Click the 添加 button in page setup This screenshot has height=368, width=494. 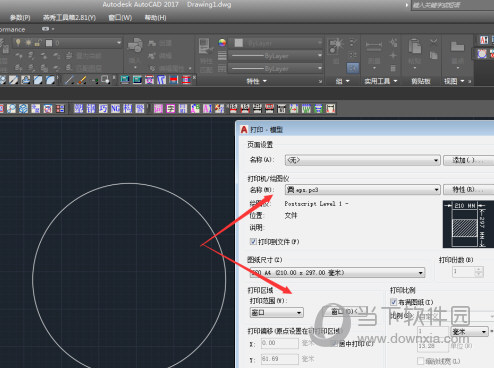[x=468, y=160]
